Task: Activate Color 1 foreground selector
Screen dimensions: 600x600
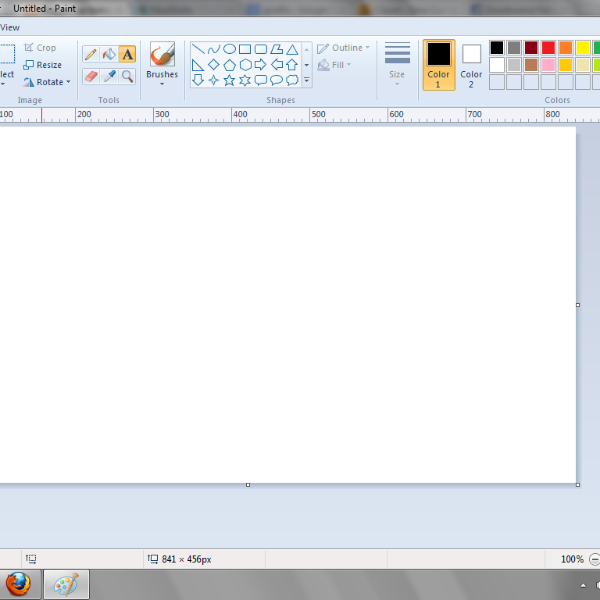Action: tap(438, 64)
